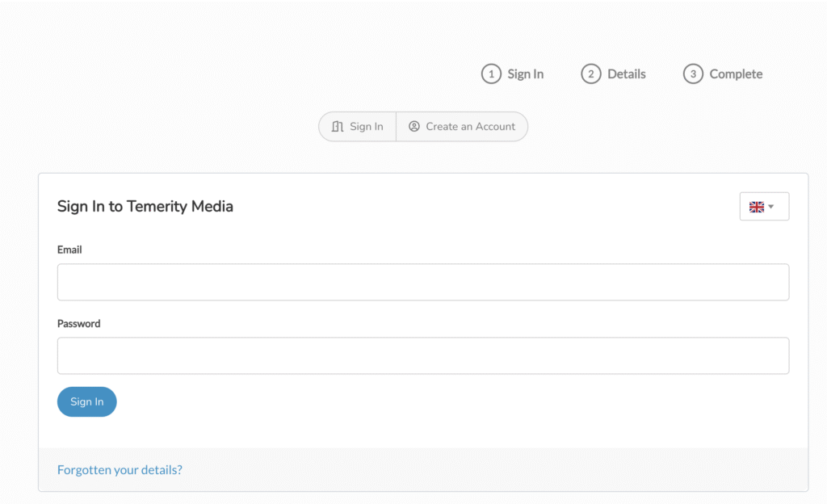The image size is (827, 504).
Task: Click the Sign In step label
Action: [x=525, y=73]
